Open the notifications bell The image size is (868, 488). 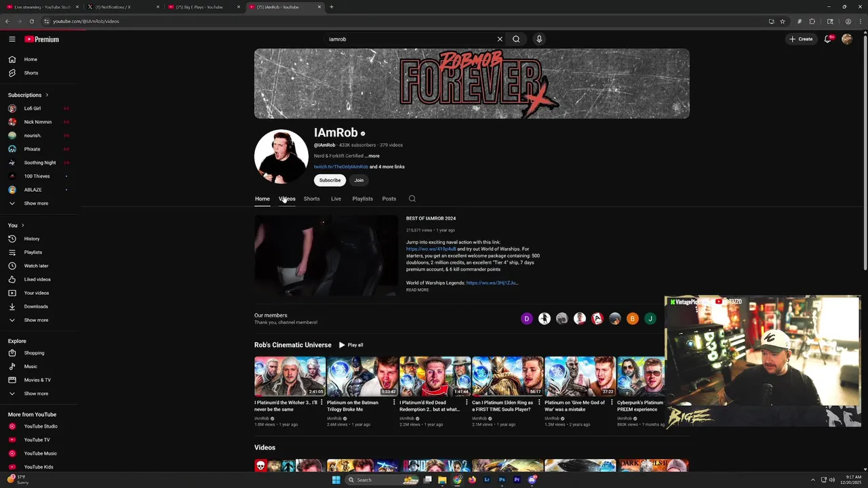827,39
